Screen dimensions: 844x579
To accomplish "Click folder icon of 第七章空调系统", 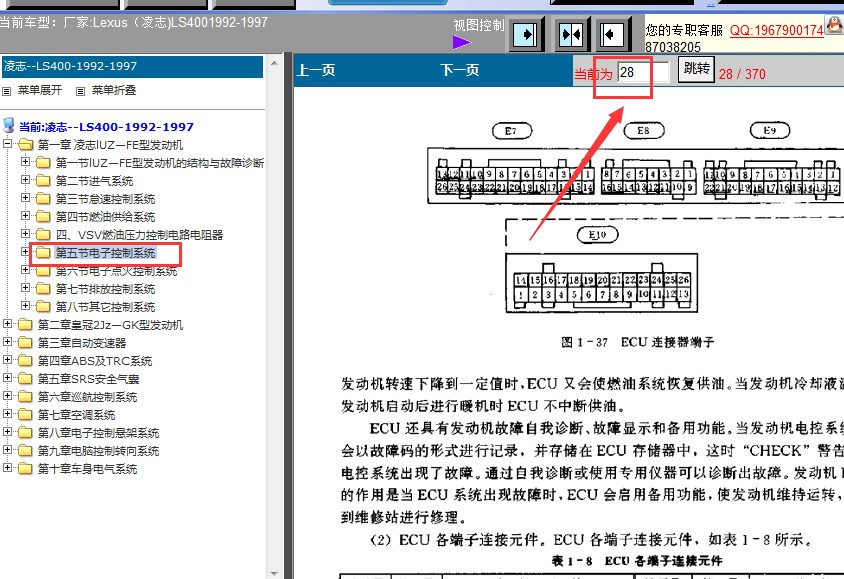I will 25,415.
